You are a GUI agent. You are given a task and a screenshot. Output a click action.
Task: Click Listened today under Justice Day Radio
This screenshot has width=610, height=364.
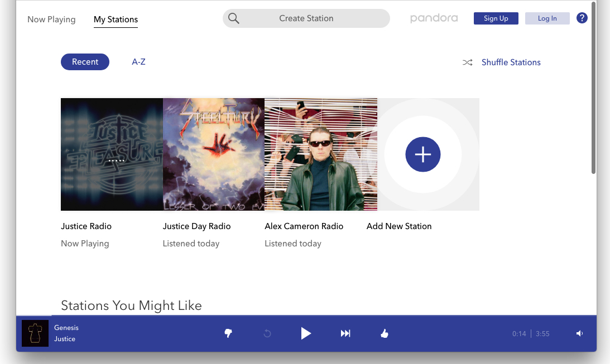(x=191, y=244)
